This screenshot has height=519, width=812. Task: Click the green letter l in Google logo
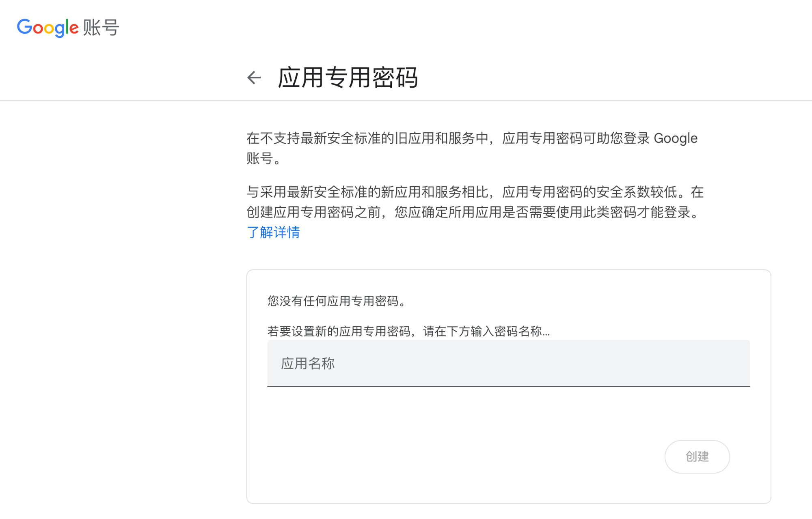coord(67,27)
